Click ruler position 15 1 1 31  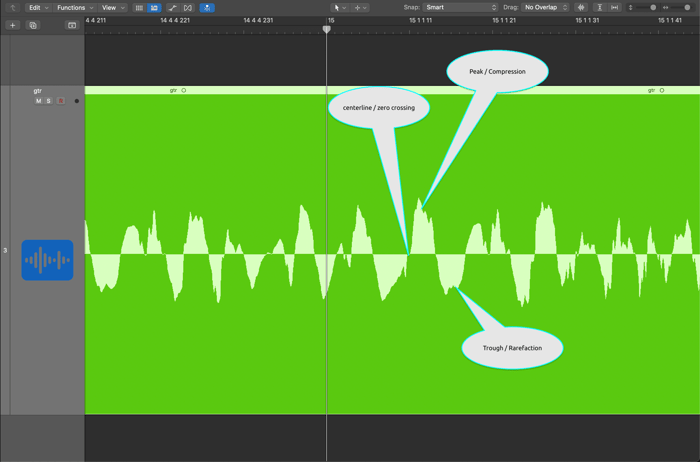pos(587,21)
